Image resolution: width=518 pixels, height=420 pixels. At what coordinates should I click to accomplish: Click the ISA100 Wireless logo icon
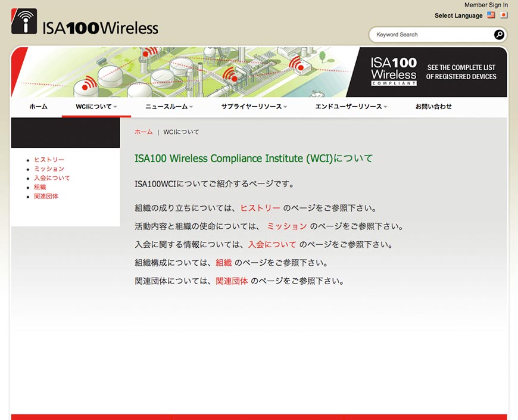point(24,21)
